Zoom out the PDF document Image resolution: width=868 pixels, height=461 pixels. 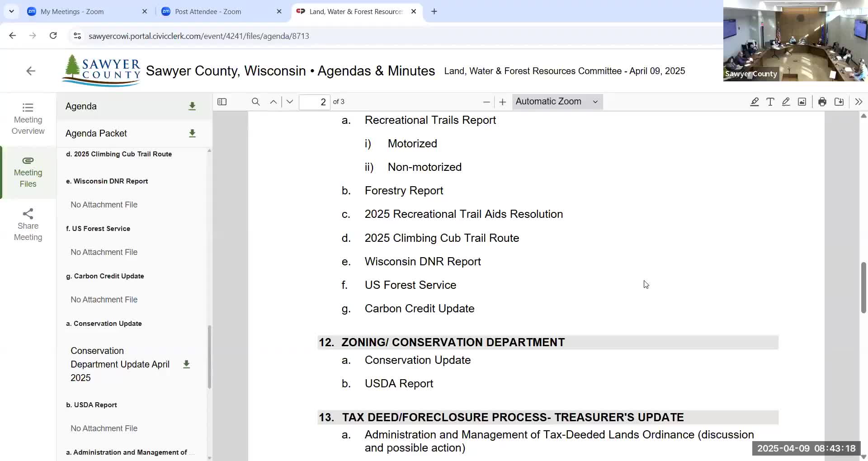tap(486, 102)
